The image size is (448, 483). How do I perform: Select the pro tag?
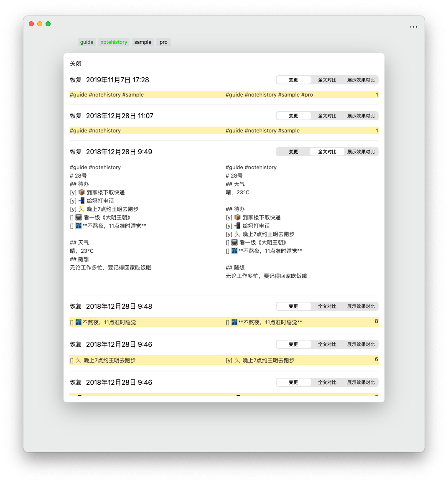[x=163, y=42]
